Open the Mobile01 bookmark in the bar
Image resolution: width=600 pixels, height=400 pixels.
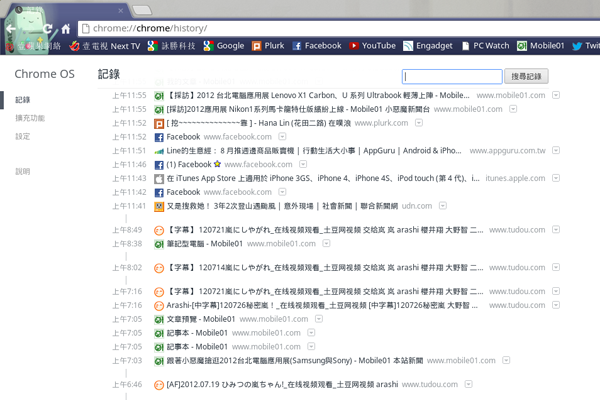pyautogui.click(x=541, y=46)
